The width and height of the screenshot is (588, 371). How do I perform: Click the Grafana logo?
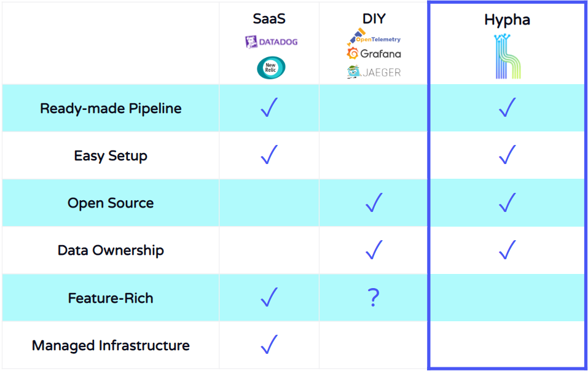click(374, 53)
